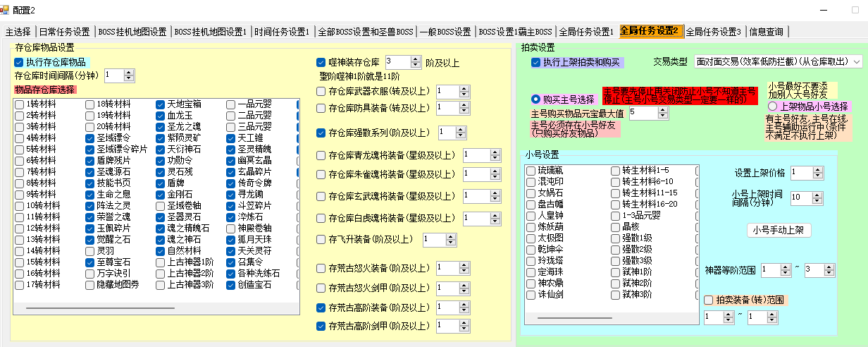Check the 神殿卷轴 item
The height and width of the screenshot is (347, 868).
(232, 229)
